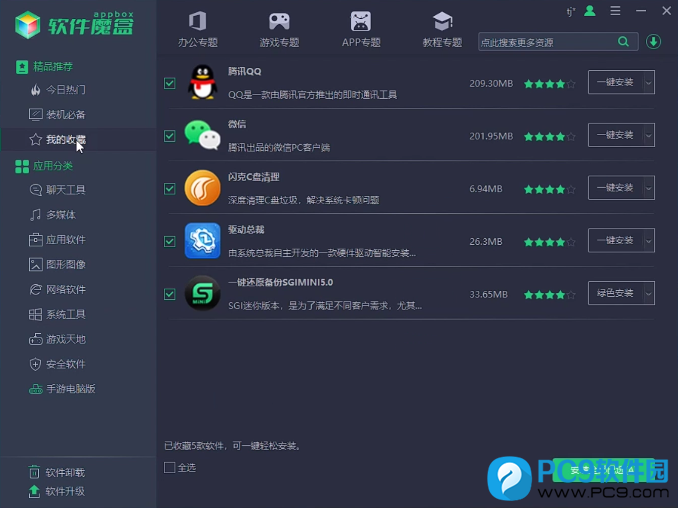
Task: Expand install options arrow for 驱动总裁
Action: (649, 240)
